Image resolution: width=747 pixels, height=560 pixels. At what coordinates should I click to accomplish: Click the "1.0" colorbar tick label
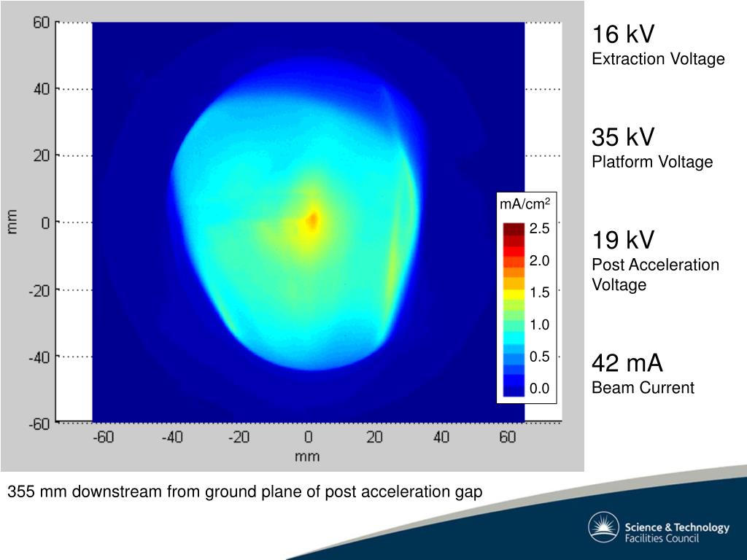coord(539,324)
